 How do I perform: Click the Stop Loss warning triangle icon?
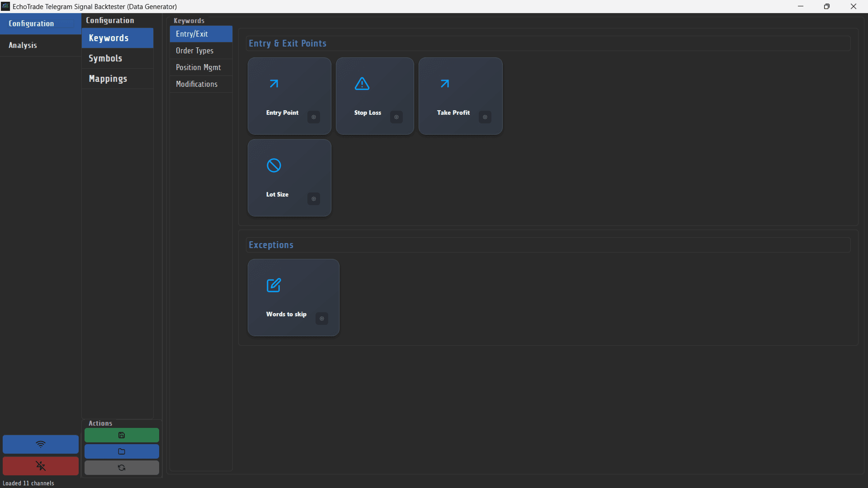pos(362,84)
